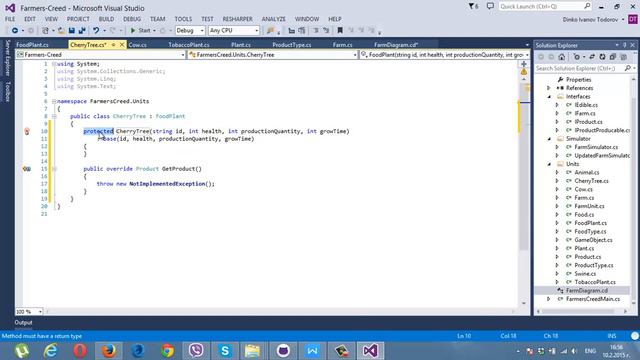Toggle auto-hide pin on Solution Explorer
Screen dimensions: 640x360
[624, 45]
